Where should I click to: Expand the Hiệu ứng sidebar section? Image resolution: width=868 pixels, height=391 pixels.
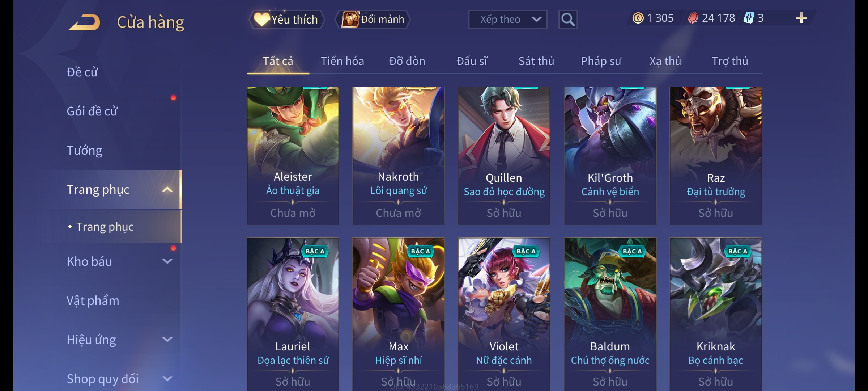coord(167,340)
